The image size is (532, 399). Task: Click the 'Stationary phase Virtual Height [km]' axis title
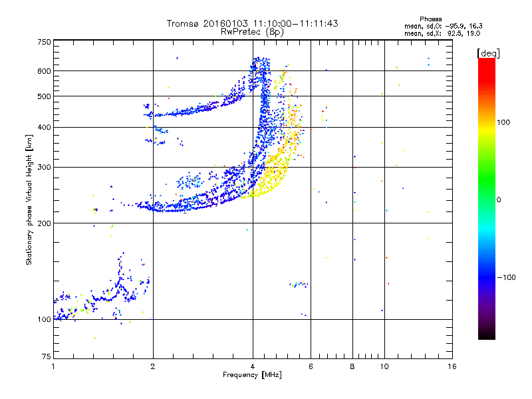click(29, 199)
